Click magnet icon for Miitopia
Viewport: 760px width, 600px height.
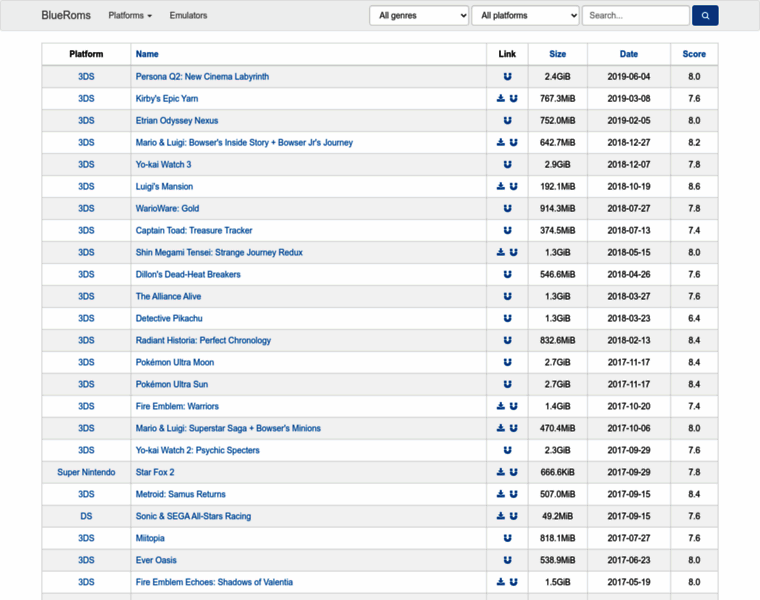507,538
